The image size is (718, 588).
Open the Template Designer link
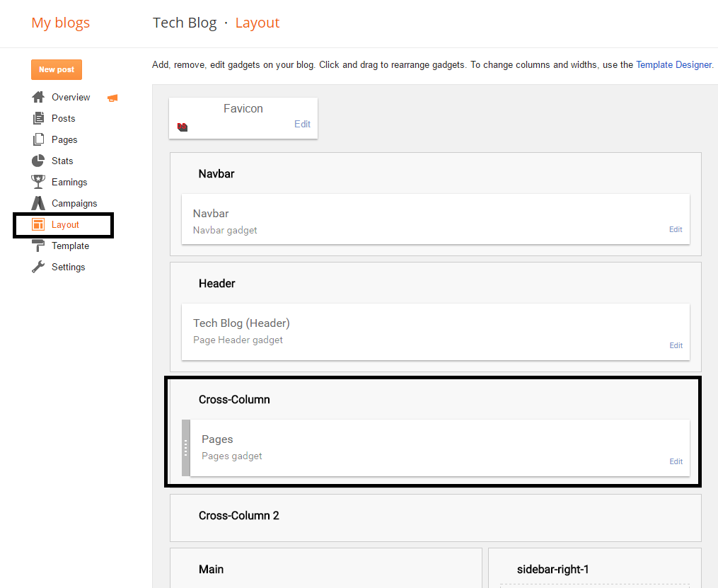click(x=673, y=64)
